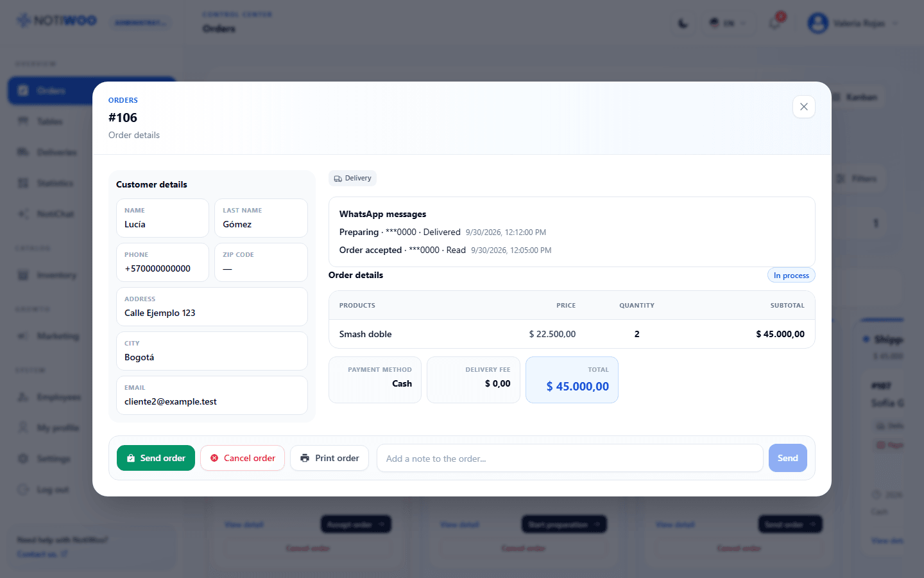Cancel order #106 from the dialog footer
This screenshot has height=578, width=924.
243,458
